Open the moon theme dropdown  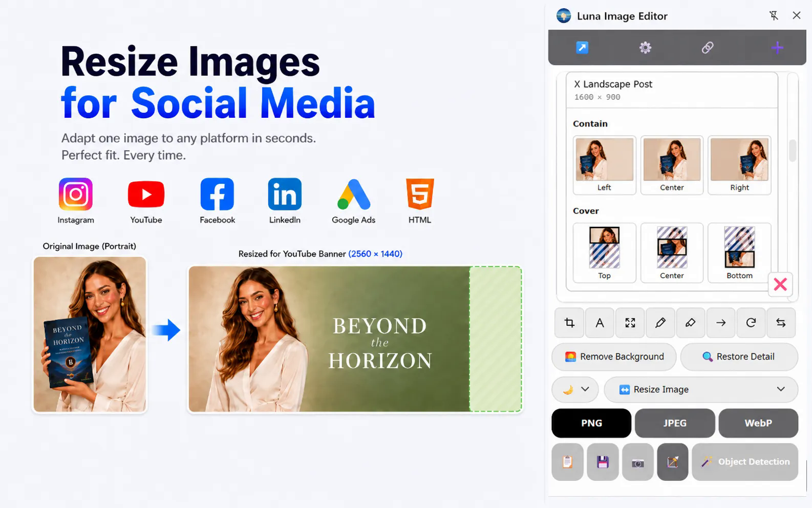point(575,389)
